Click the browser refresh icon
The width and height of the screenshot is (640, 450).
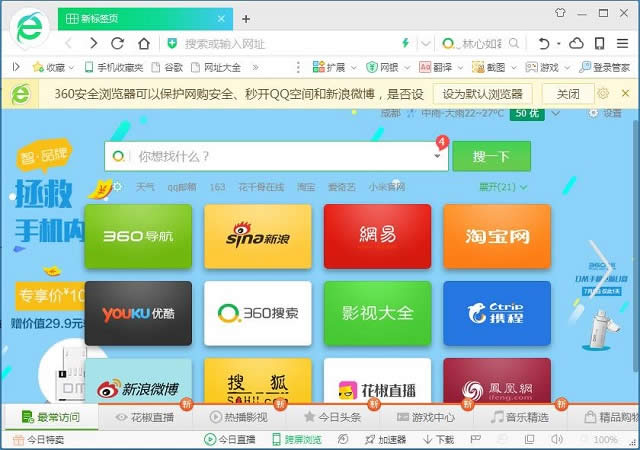coord(118,43)
